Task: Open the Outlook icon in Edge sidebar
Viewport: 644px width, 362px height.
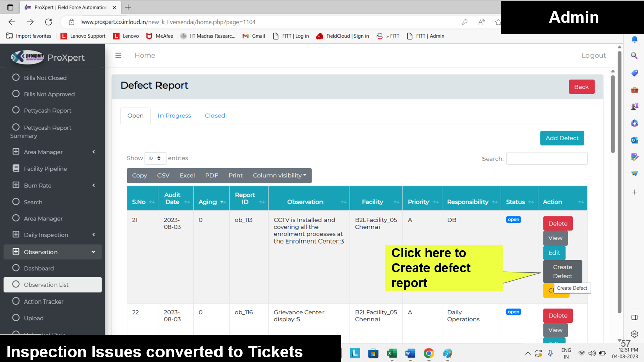Action: (x=634, y=140)
